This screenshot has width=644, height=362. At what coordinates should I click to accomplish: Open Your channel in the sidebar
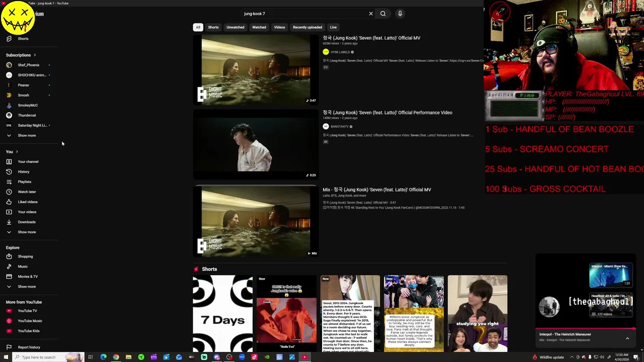pyautogui.click(x=28, y=161)
